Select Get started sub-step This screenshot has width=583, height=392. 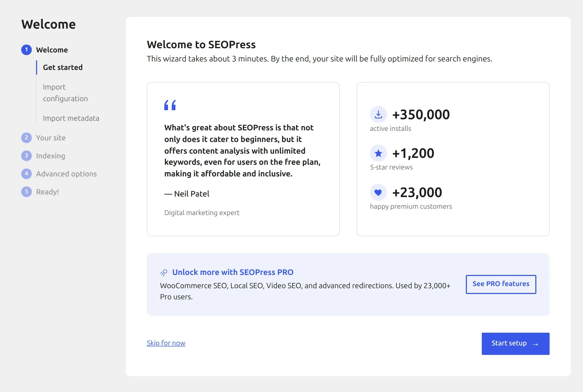click(63, 67)
